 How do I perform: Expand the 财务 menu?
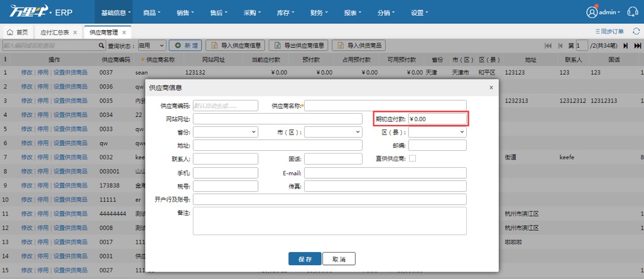pos(319,13)
